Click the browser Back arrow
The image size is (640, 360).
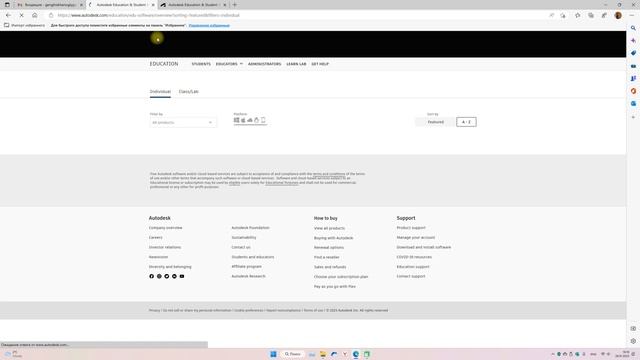[9, 15]
